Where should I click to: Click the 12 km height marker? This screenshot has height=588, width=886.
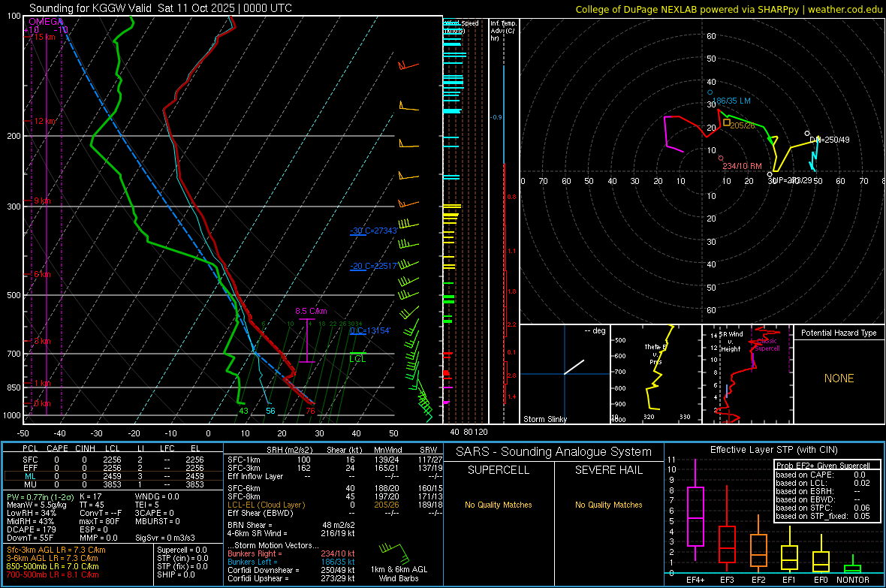pyautogui.click(x=44, y=121)
